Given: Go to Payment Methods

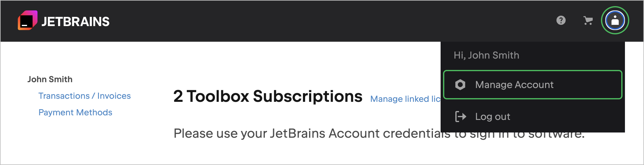Looking at the screenshot, I should (75, 113).
